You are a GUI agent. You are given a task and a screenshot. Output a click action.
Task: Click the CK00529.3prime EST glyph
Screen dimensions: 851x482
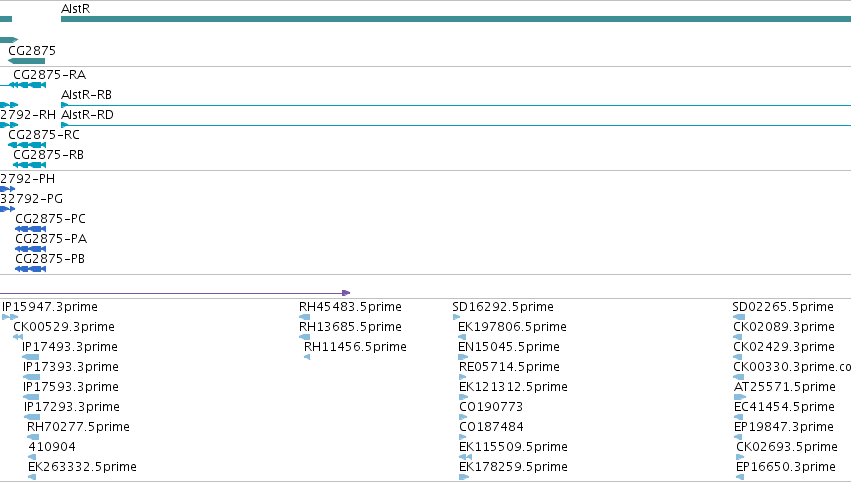pyautogui.click(x=18, y=337)
